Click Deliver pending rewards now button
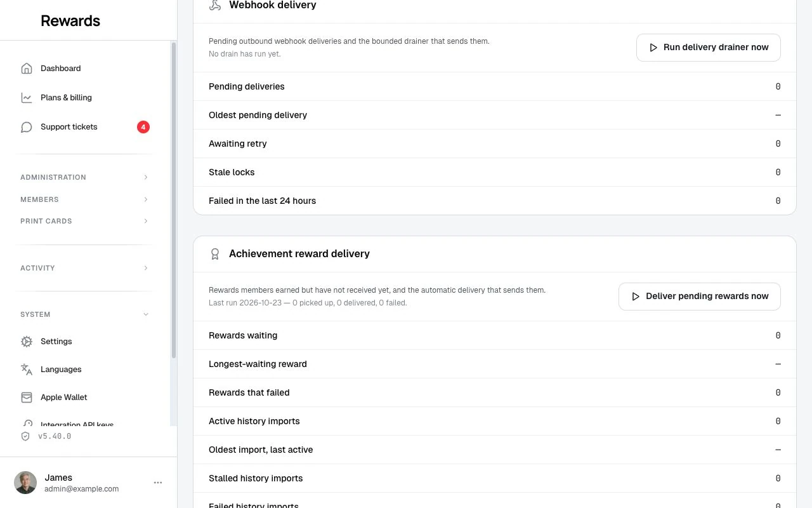 coord(699,297)
